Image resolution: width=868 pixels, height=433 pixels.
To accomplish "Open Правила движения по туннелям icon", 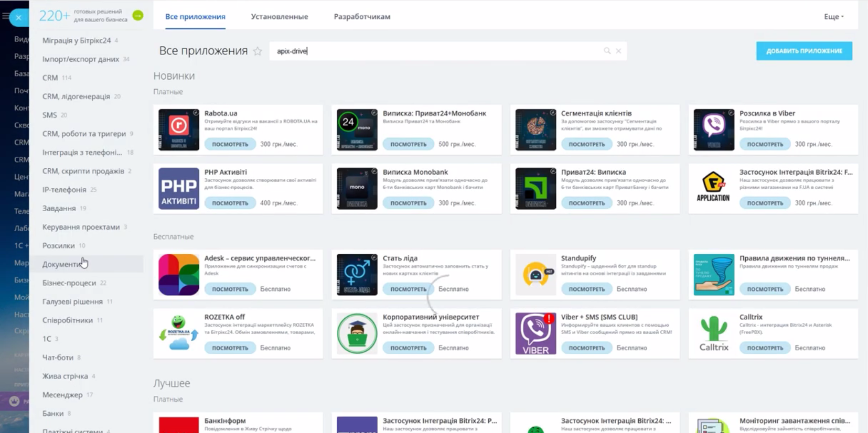I will [x=714, y=275].
